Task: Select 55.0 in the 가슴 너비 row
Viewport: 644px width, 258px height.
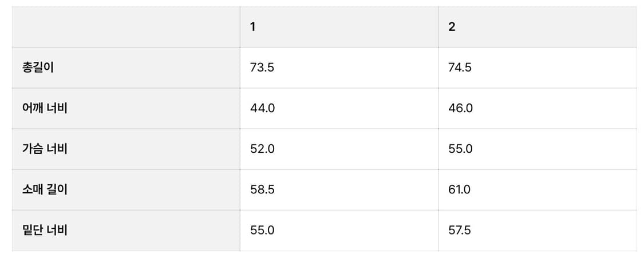Action: [461, 149]
